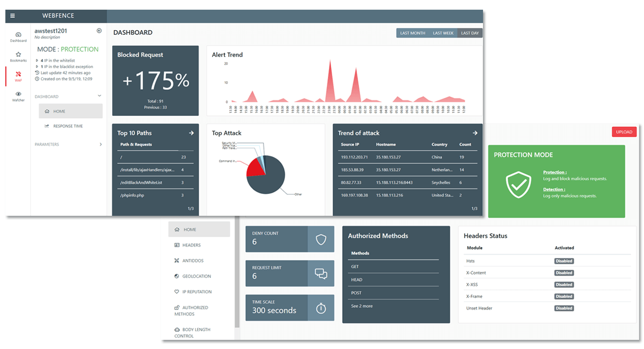Image resolution: width=644 pixels, height=349 pixels.
Task: Open the Watcher eye icon
Action: pos(18,96)
